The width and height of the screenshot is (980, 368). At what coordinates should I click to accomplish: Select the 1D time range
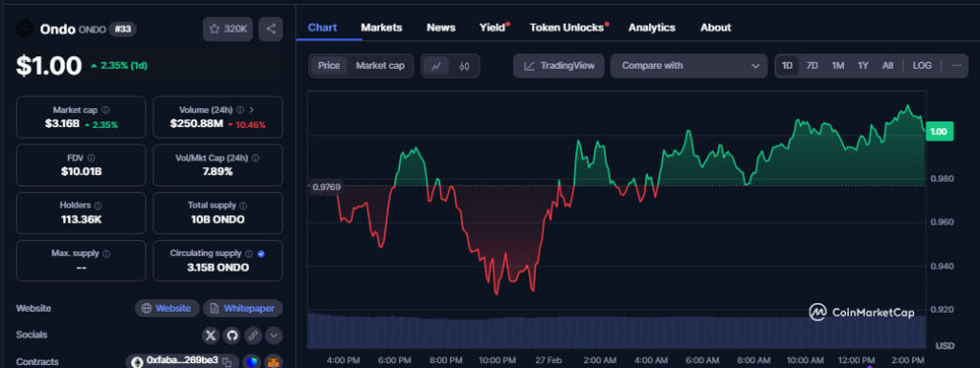point(788,66)
